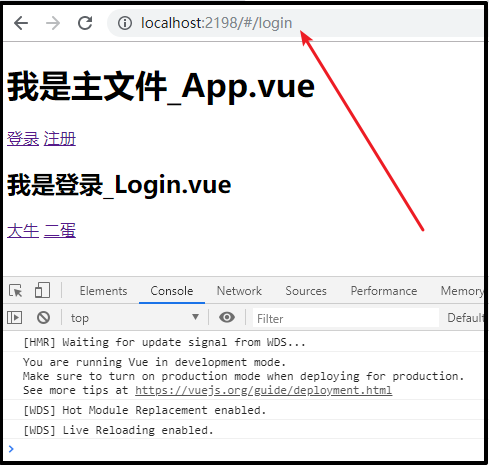489x467 pixels.
Task: Show the console sidebar icon
Action: tap(15, 318)
